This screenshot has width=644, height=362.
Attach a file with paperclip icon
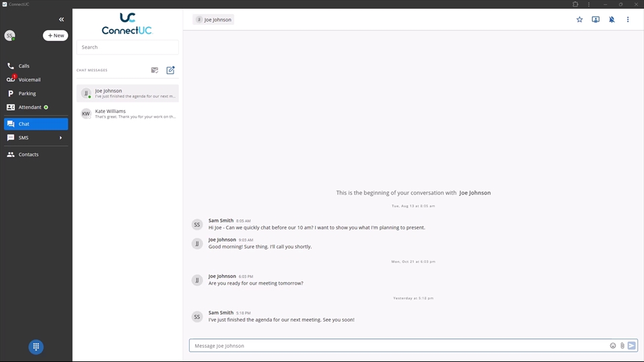click(622, 346)
